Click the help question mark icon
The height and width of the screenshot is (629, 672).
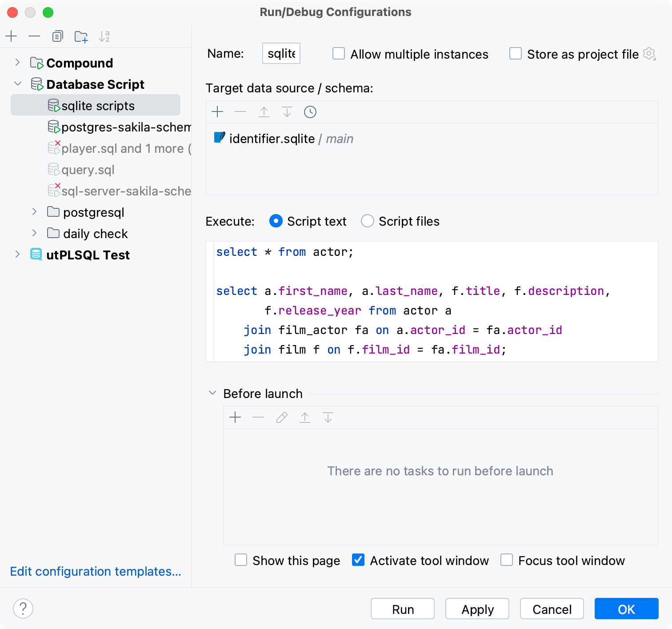[23, 609]
